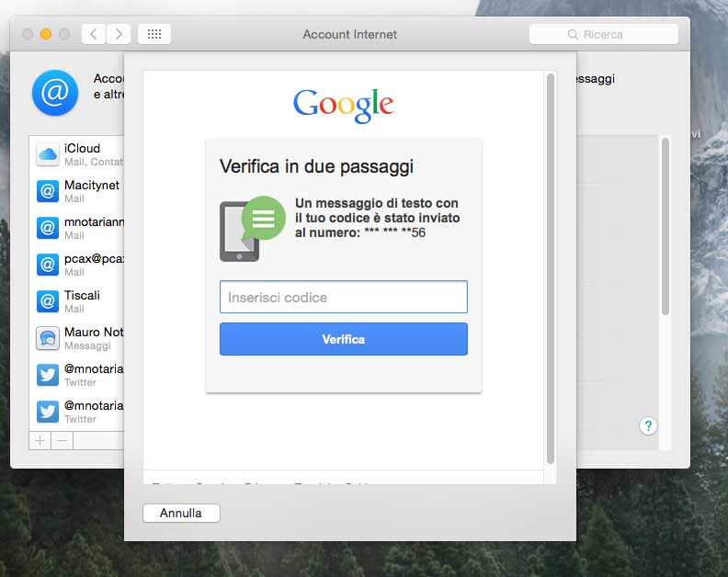Screen dimensions: 728x577
Task: Focus the Inserisci codice input field
Action: coord(344,297)
